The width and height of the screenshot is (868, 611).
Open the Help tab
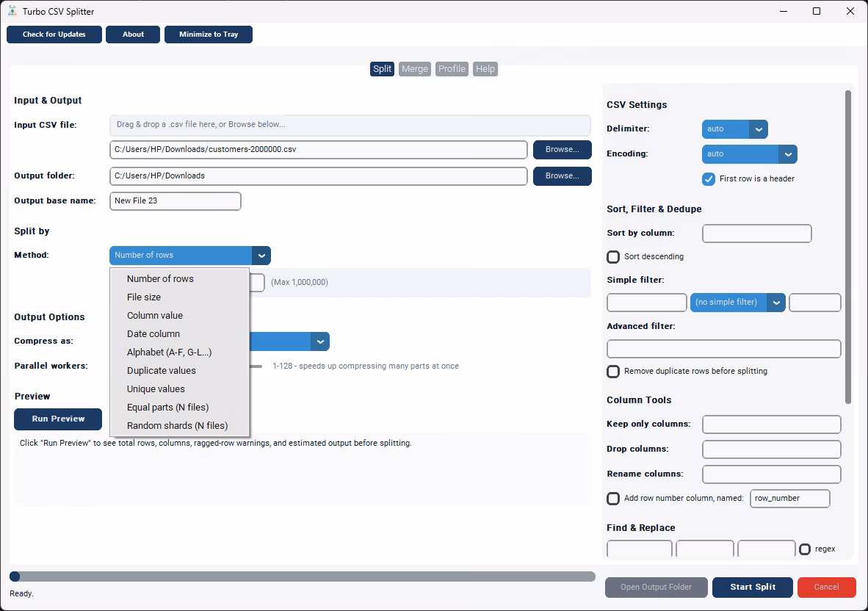485,68
